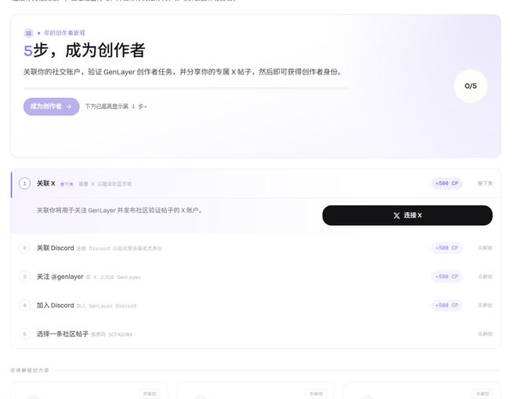Image resolution: width=532 pixels, height=399 pixels.
Task: Click the step 4 number circle
Action: click(24, 305)
